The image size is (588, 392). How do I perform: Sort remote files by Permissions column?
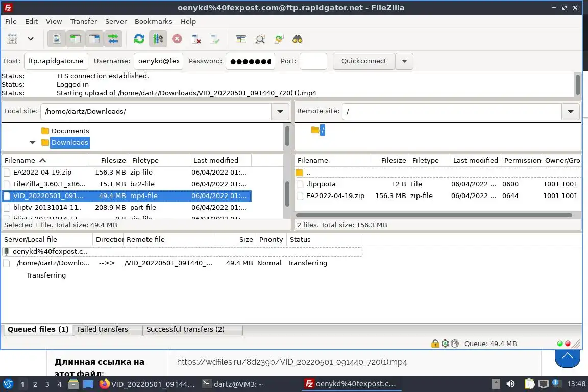click(x=522, y=161)
